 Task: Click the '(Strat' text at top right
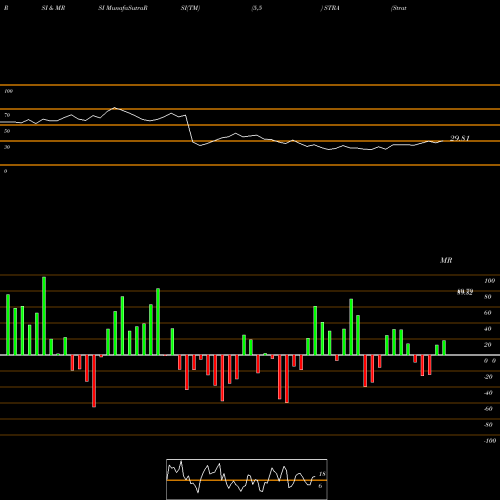[x=399, y=8]
